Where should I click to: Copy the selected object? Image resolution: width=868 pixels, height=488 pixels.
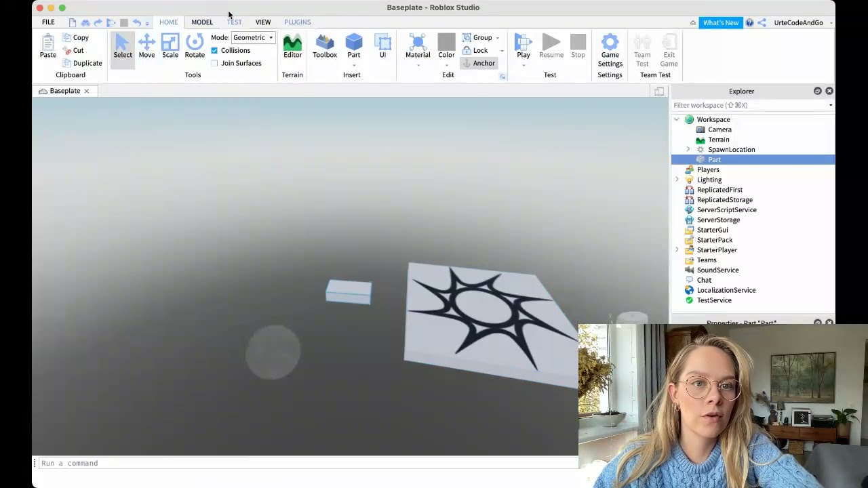coord(75,38)
